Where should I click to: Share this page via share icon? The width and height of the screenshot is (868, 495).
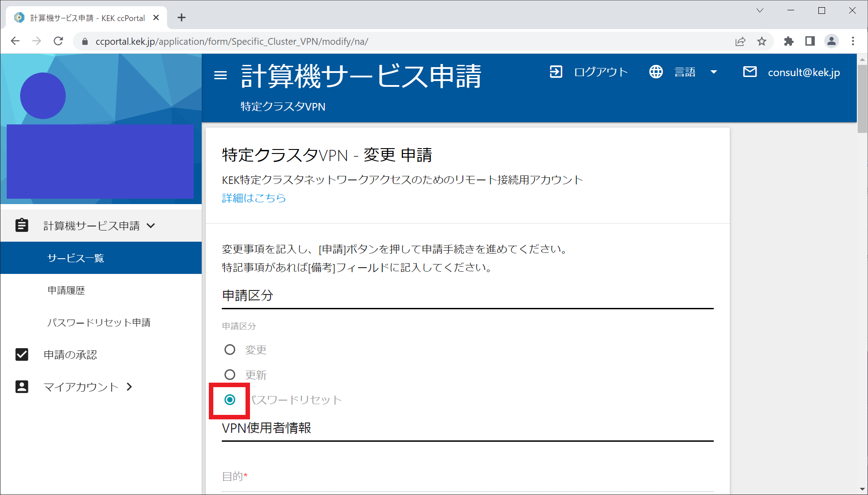tap(740, 41)
